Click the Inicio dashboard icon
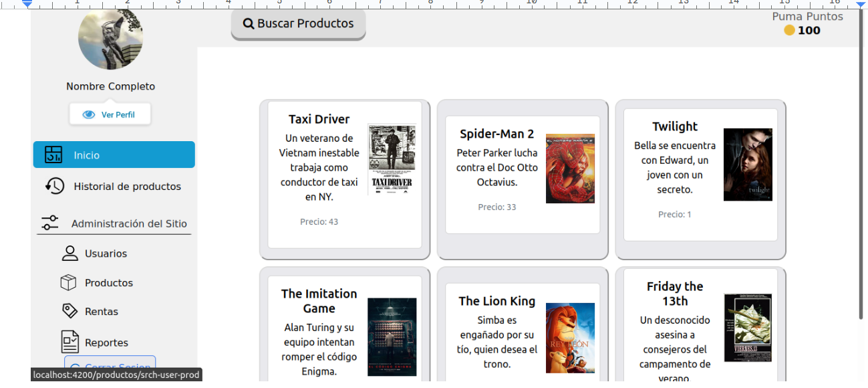 (x=53, y=155)
